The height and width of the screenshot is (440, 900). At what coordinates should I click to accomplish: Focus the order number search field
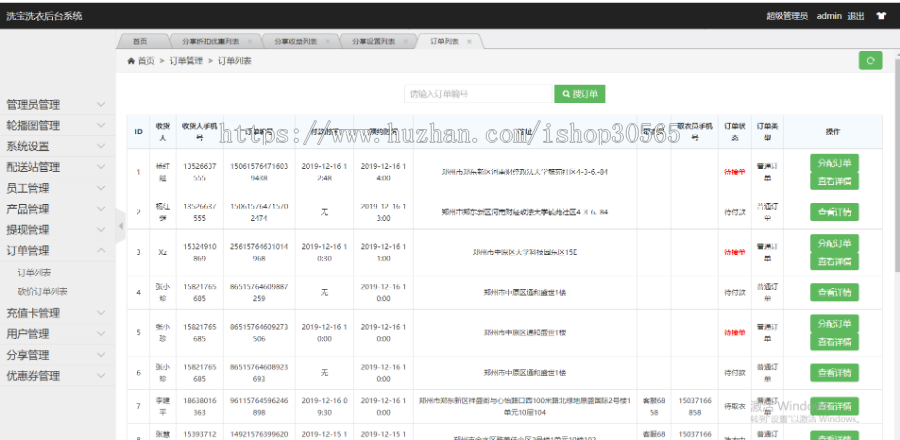point(478,94)
